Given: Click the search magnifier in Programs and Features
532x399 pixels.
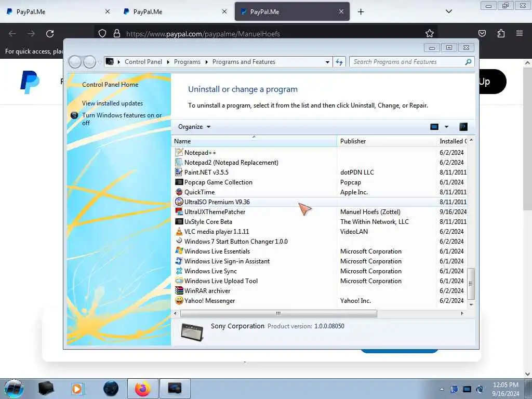Looking at the screenshot, I should pos(468,62).
